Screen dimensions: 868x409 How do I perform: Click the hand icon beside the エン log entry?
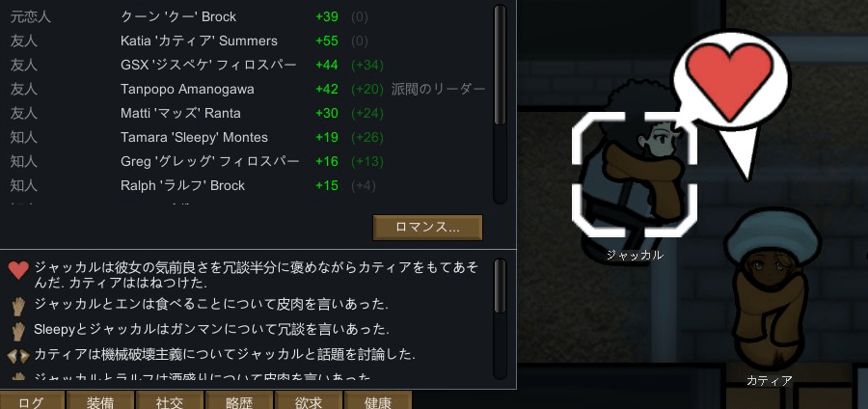18,306
